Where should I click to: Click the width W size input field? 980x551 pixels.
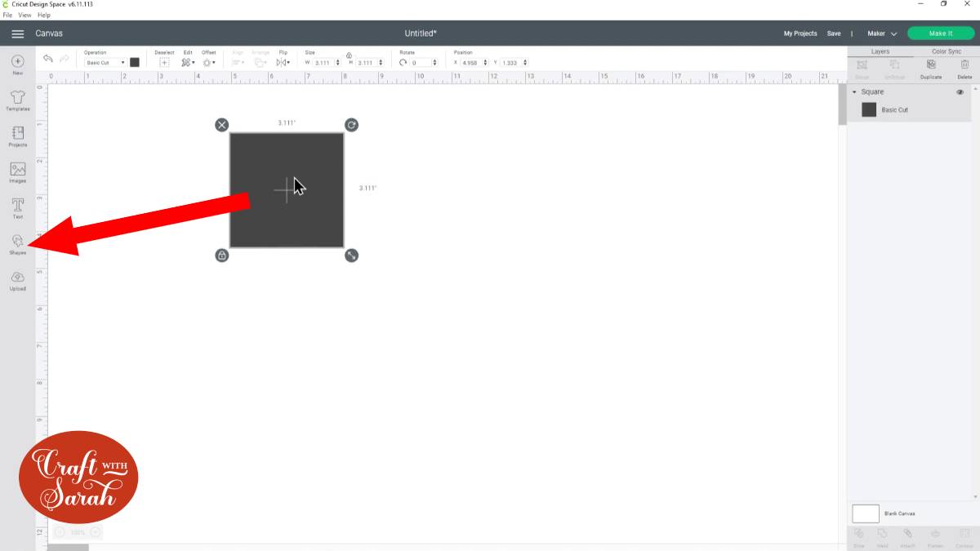[323, 63]
